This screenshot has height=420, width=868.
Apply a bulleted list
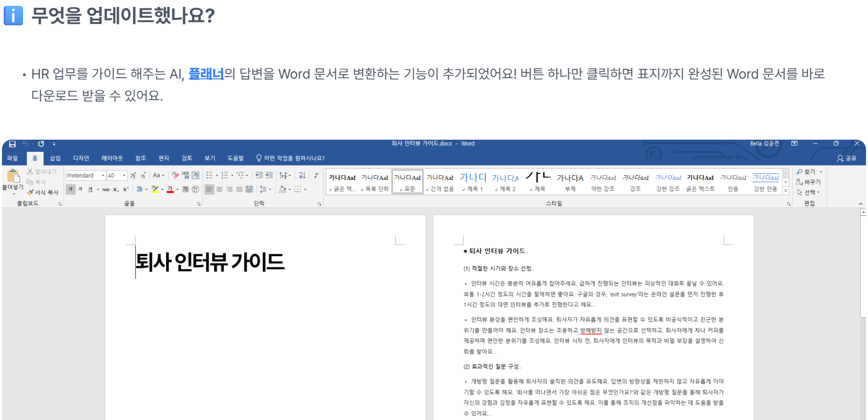(x=209, y=175)
